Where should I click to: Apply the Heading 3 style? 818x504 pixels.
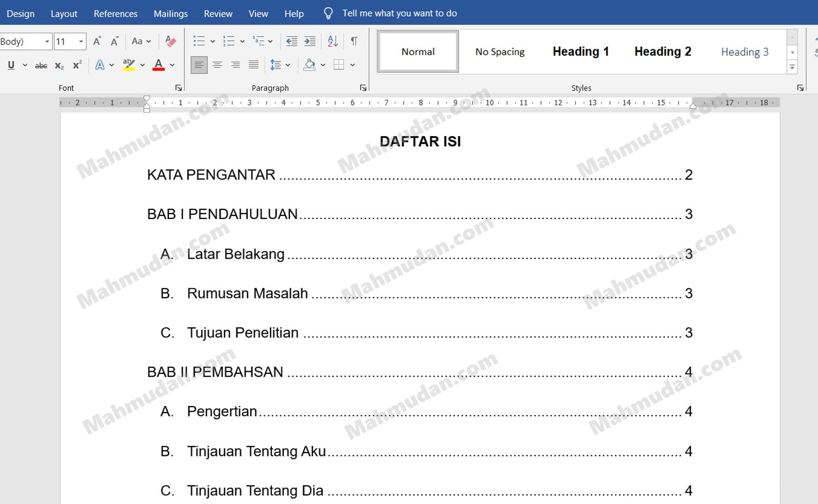click(x=745, y=51)
